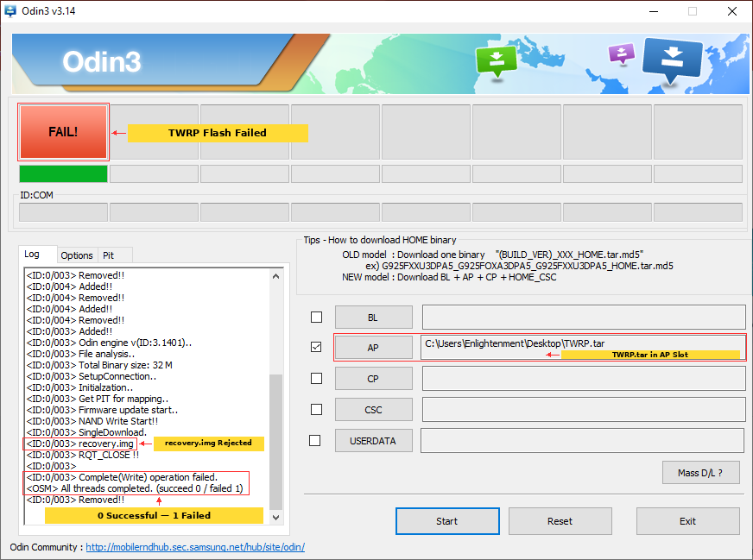
Task: Open the Odin Community link
Action: (x=195, y=547)
